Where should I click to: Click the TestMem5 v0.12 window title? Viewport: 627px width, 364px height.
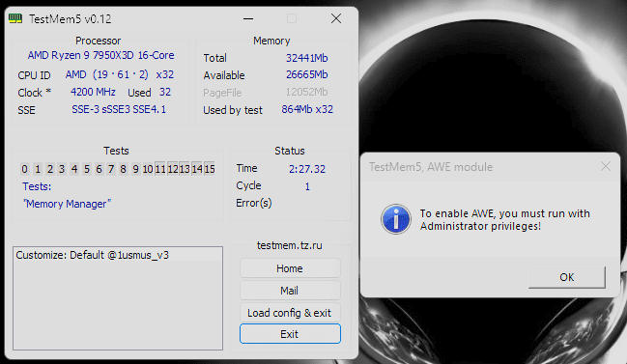(71, 18)
